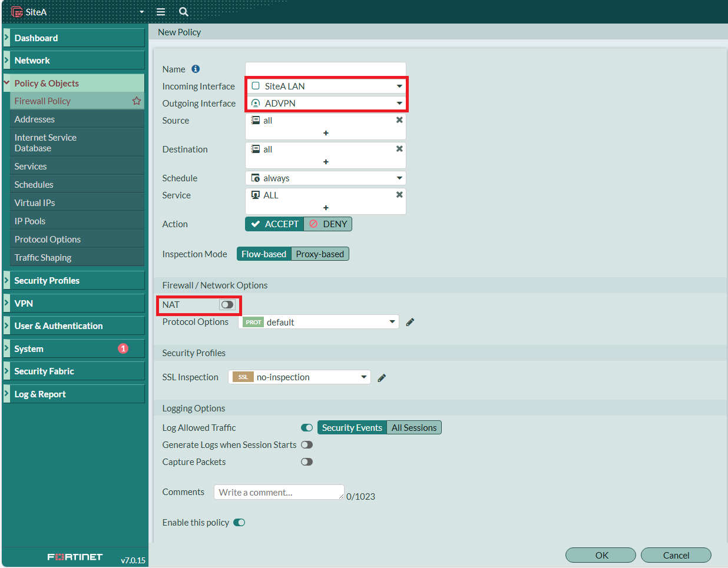Open the IP Pools menu item
Screen dimensions: 728x568
point(77,221)
